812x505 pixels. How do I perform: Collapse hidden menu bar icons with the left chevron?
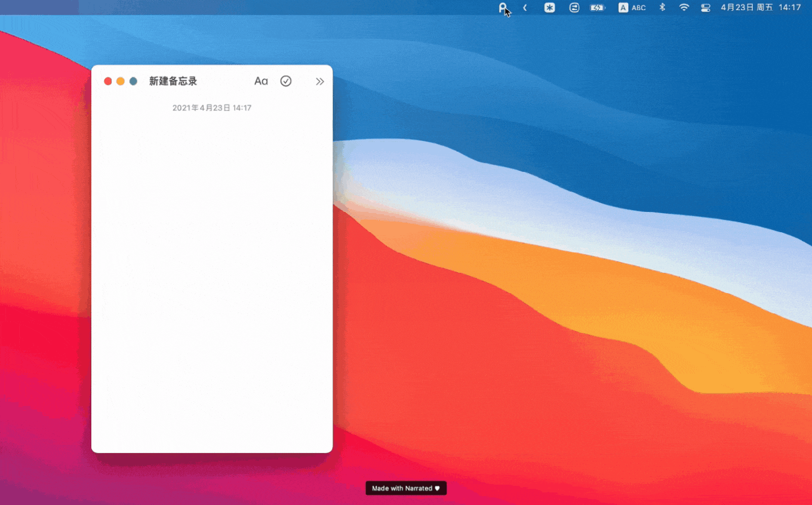coord(524,8)
